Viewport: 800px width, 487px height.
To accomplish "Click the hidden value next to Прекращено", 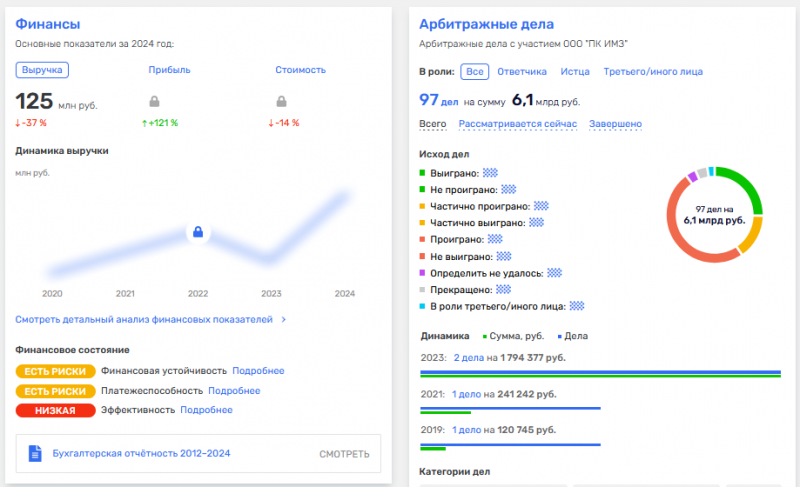I will [494, 289].
